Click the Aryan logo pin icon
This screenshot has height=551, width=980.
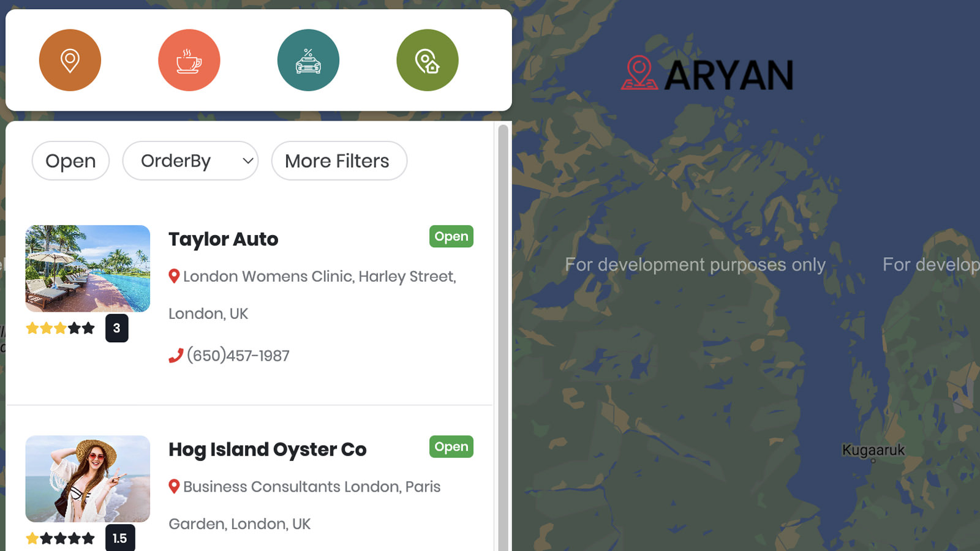click(639, 73)
